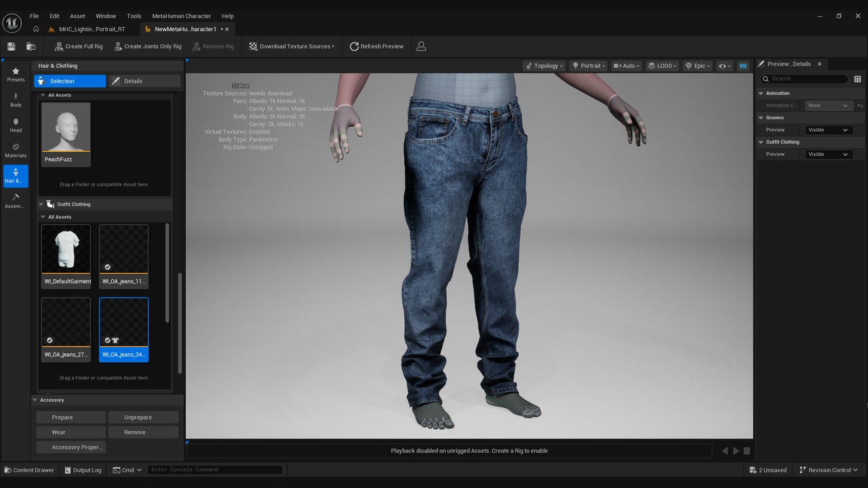The image size is (868, 488).
Task: Switch to the Details tab
Action: tap(144, 81)
